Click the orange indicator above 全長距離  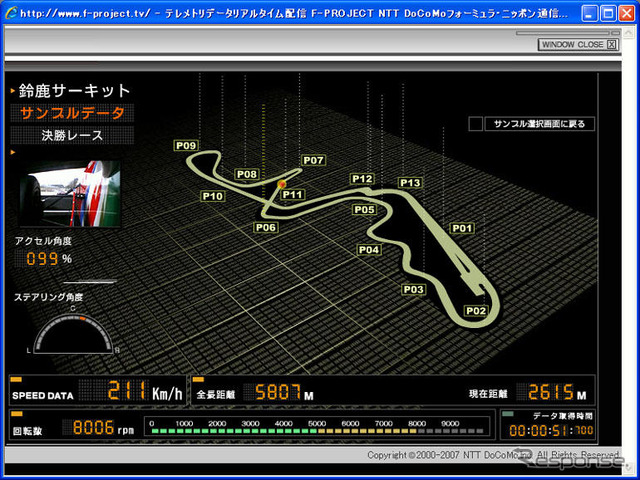(x=198, y=380)
